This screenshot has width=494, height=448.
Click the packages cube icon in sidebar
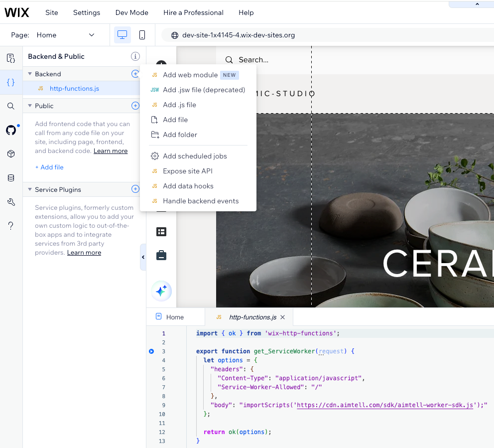(11, 154)
